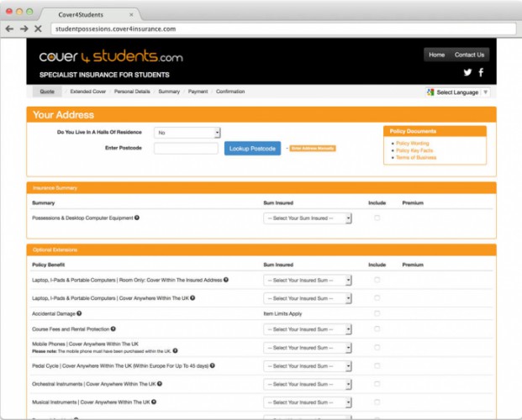The image size is (522, 420).
Task: Go to the Extended Cover step
Action: [x=88, y=92]
